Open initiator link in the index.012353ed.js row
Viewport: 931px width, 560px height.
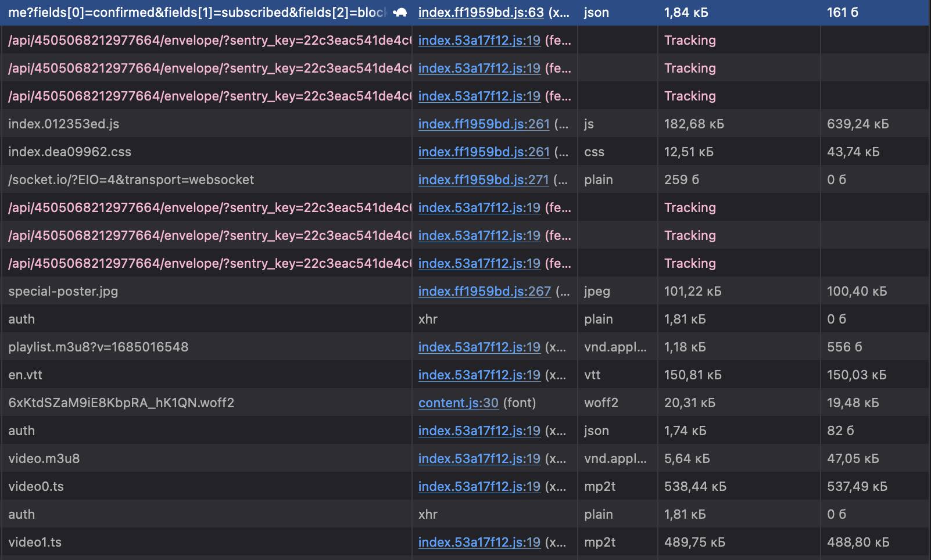pyautogui.click(x=484, y=124)
